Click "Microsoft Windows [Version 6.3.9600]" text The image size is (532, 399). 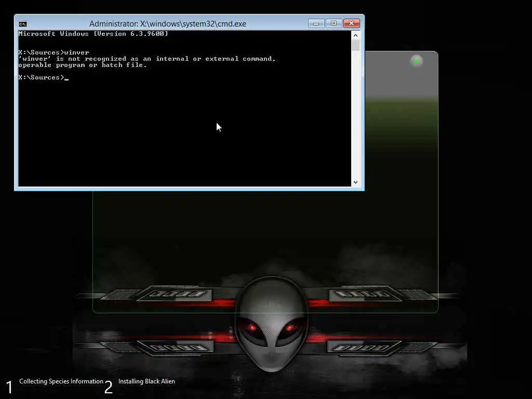[94, 34]
